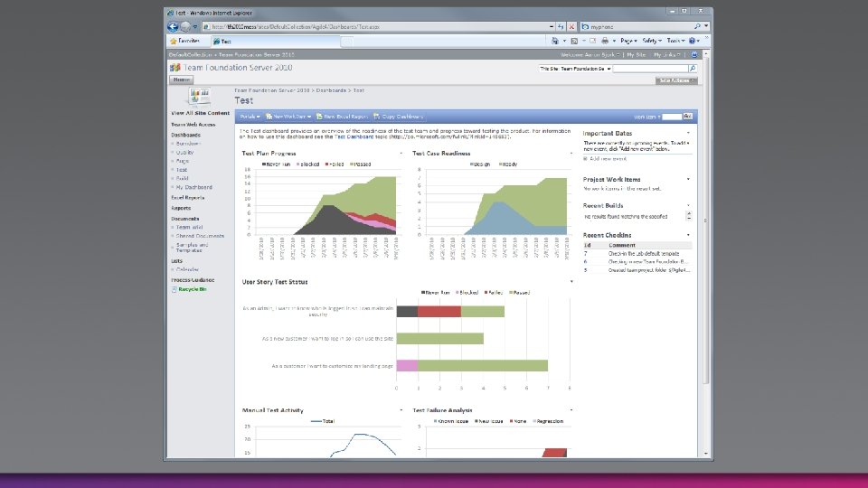Click the green Passed bar for new customer story
The width and height of the screenshot is (868, 488).
pyautogui.click(x=440, y=338)
